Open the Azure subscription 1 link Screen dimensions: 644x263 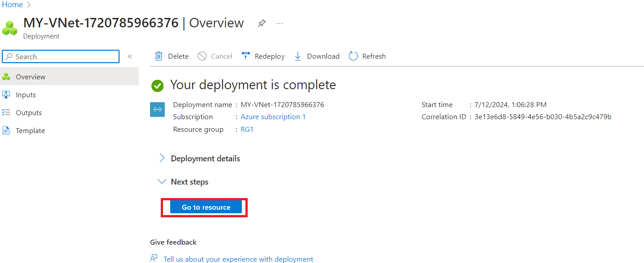[x=273, y=117]
